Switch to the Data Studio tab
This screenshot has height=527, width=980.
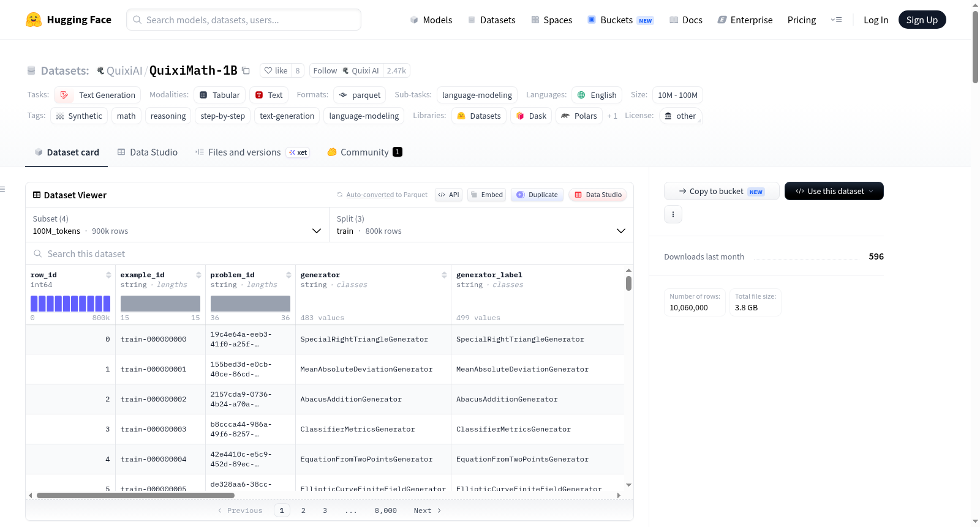tap(148, 152)
